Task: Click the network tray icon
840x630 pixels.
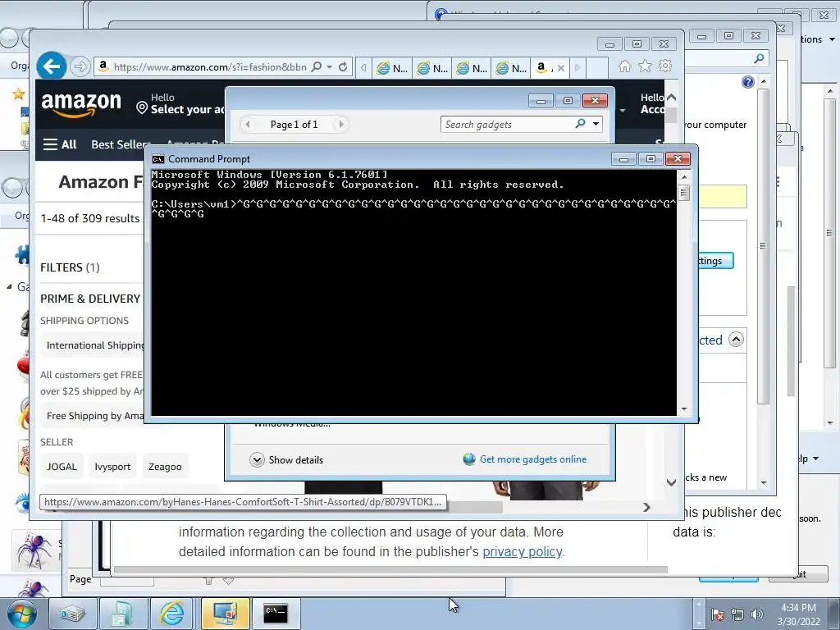Action: tap(737, 615)
